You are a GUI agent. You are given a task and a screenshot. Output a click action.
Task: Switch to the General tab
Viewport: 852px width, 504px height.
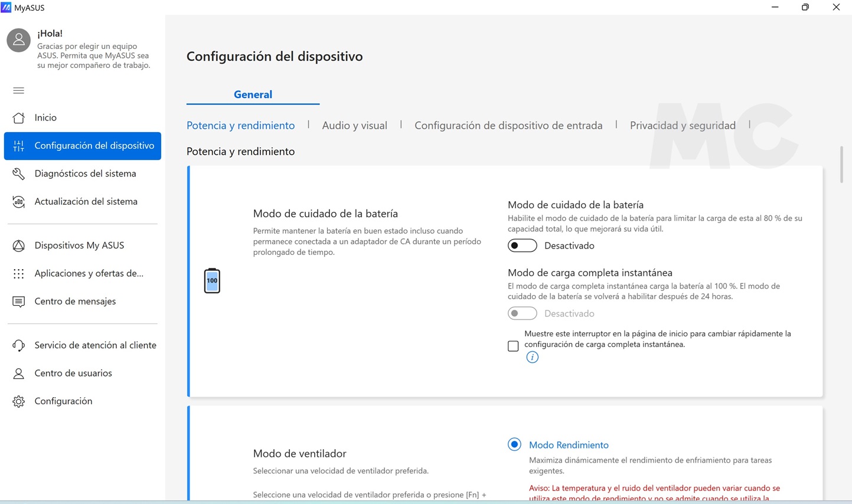pyautogui.click(x=253, y=94)
